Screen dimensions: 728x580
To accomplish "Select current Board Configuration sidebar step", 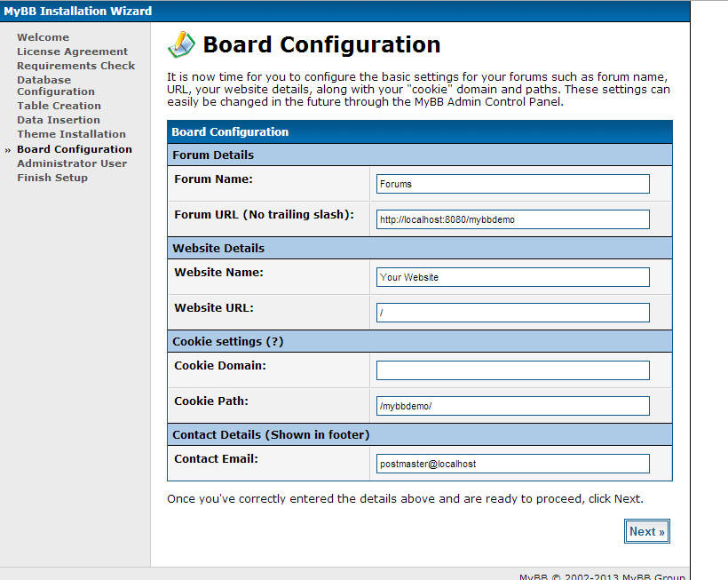I will coord(75,149).
